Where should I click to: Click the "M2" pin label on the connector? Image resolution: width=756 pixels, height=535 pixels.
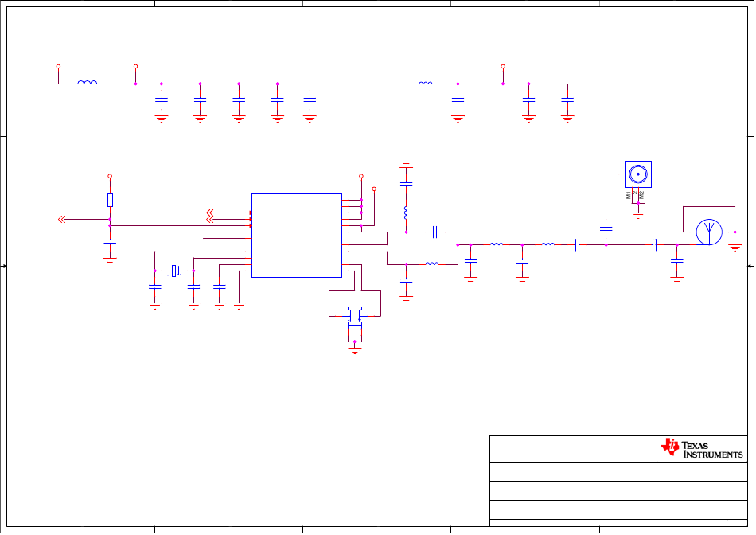point(641,195)
